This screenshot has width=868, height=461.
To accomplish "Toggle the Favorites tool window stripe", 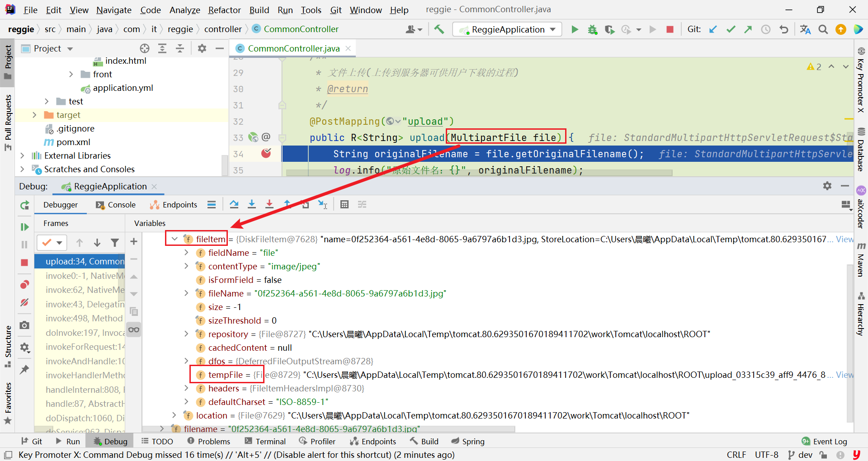I will (x=8, y=403).
